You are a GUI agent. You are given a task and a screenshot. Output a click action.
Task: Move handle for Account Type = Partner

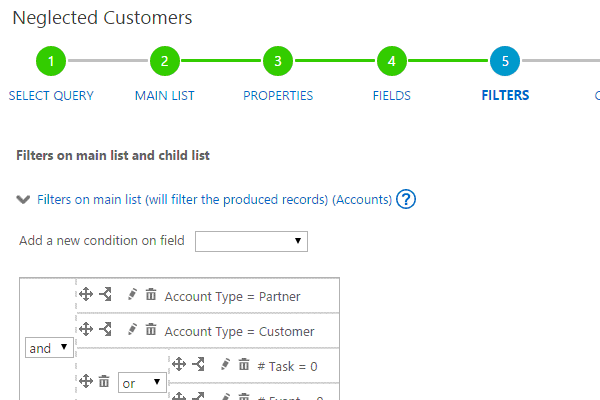pos(86,295)
